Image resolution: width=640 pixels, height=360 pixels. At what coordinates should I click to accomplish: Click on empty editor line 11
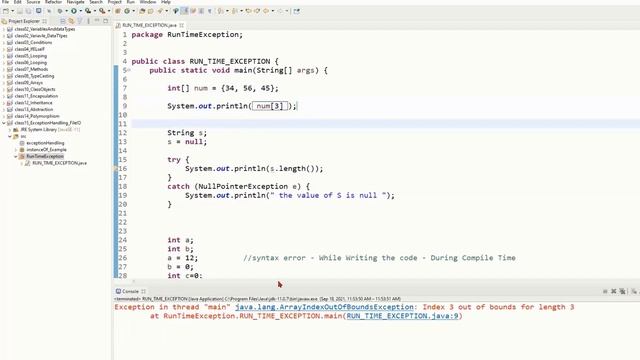385,124
